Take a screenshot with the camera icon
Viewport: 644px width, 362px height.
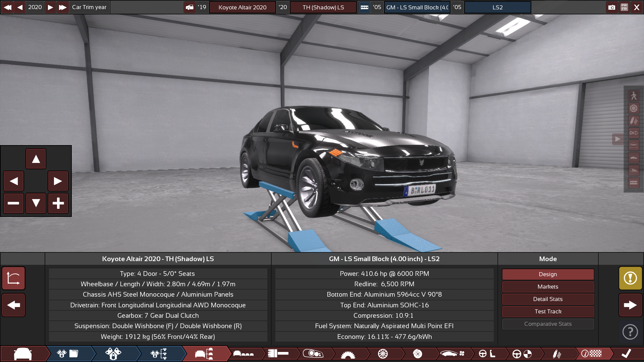[x=611, y=7]
